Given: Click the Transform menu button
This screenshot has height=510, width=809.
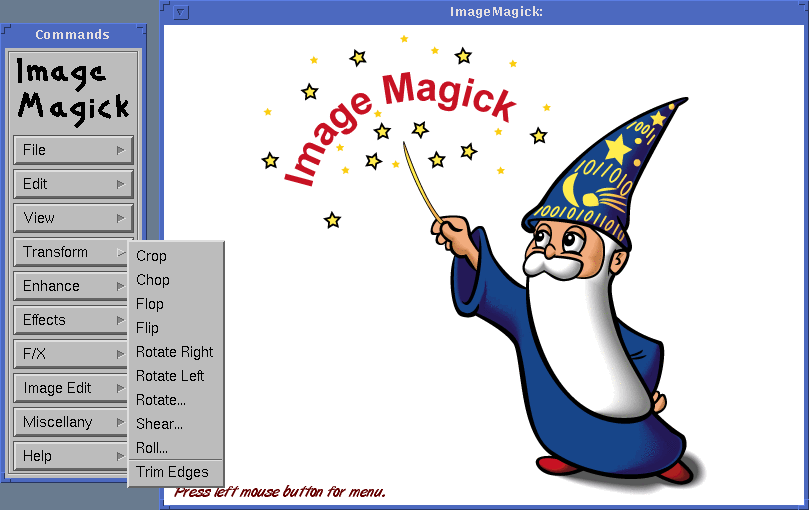Looking at the screenshot, I should pyautogui.click(x=70, y=252).
